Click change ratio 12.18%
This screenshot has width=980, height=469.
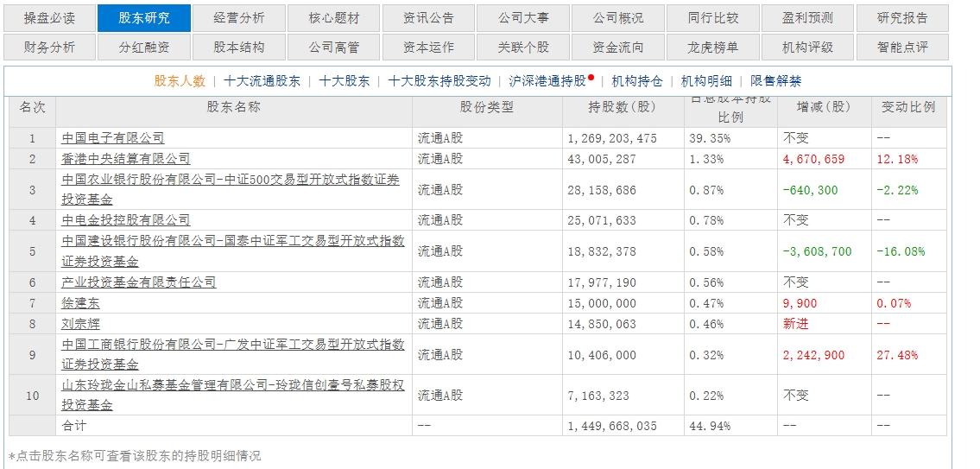tap(897, 159)
